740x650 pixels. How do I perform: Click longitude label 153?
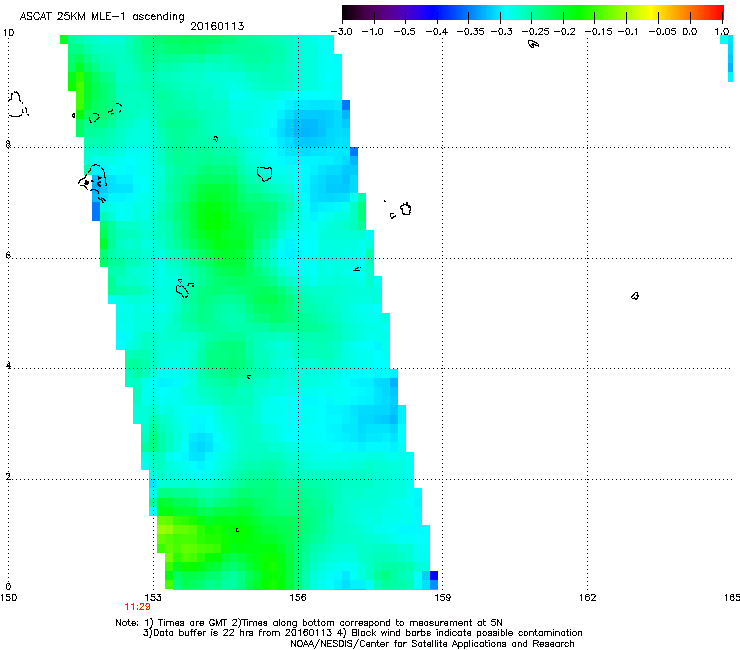pyautogui.click(x=153, y=598)
